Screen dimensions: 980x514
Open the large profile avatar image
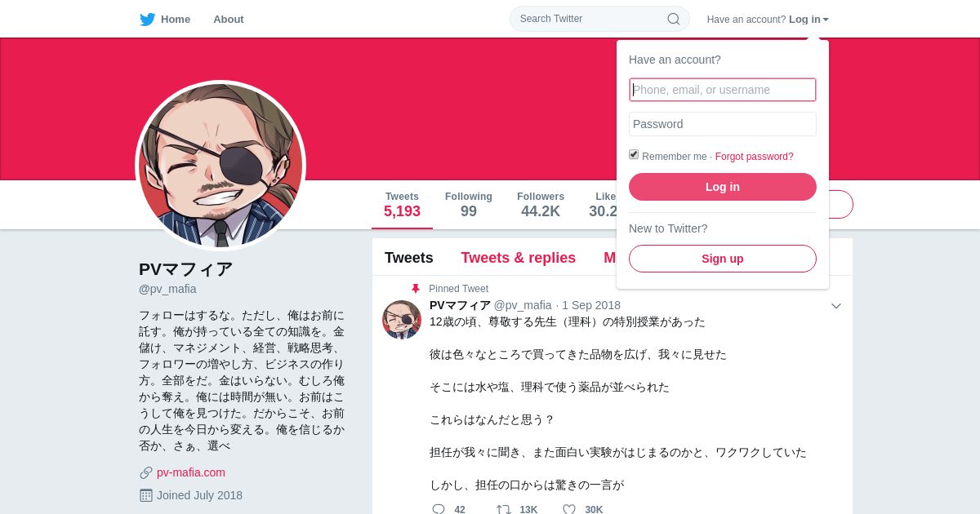[220, 166]
